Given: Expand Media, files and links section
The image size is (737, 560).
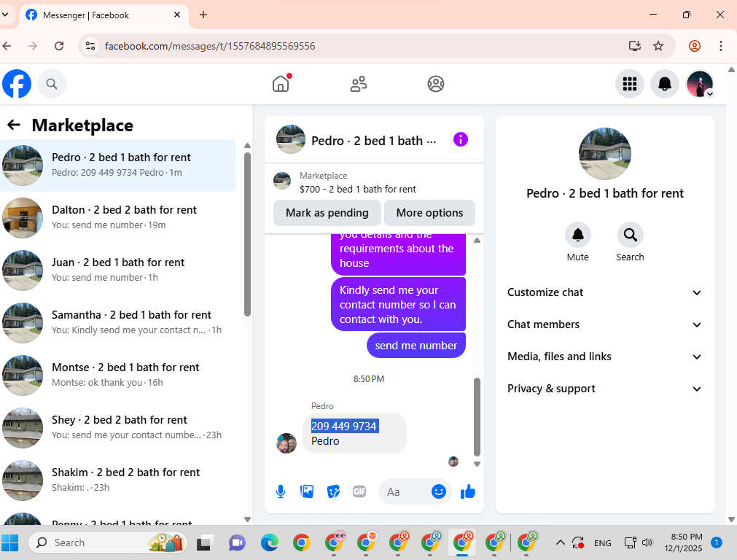Looking at the screenshot, I should point(604,357).
